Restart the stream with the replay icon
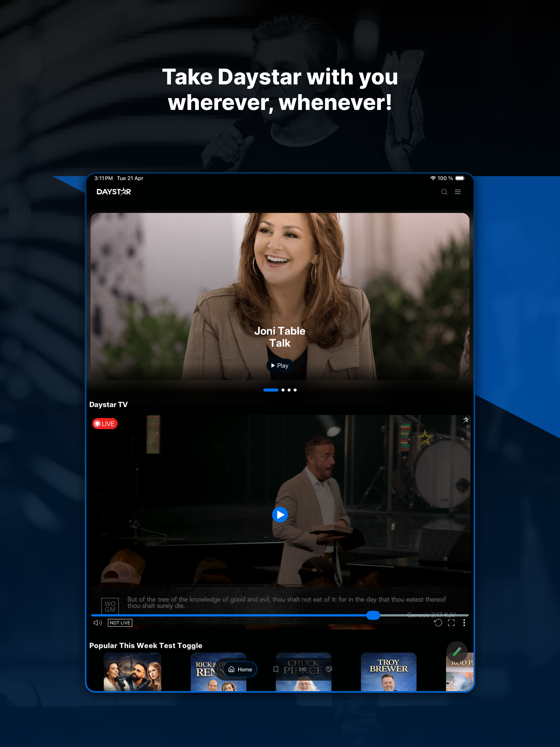 438,623
